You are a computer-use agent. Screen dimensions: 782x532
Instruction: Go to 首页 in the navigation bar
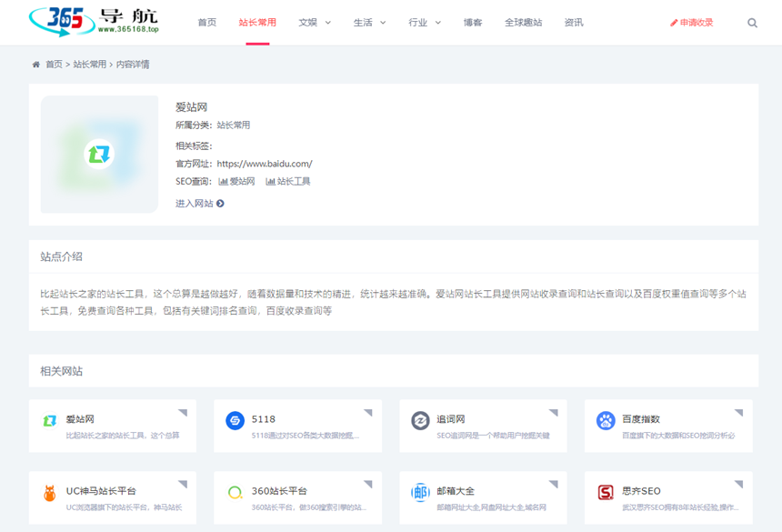click(207, 23)
